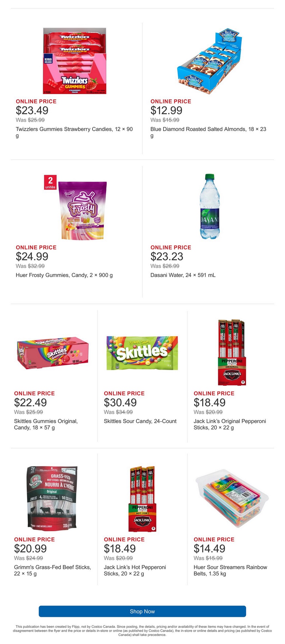Click the Shop Now button
The width and height of the screenshot is (285, 644).
[x=142, y=611]
